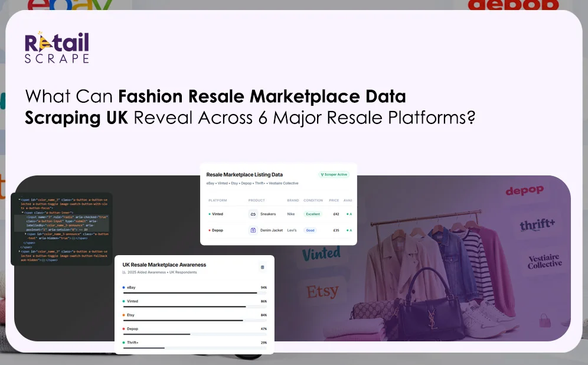The image size is (588, 365).
Task: Click the Sneakers product name
Action: point(268,214)
